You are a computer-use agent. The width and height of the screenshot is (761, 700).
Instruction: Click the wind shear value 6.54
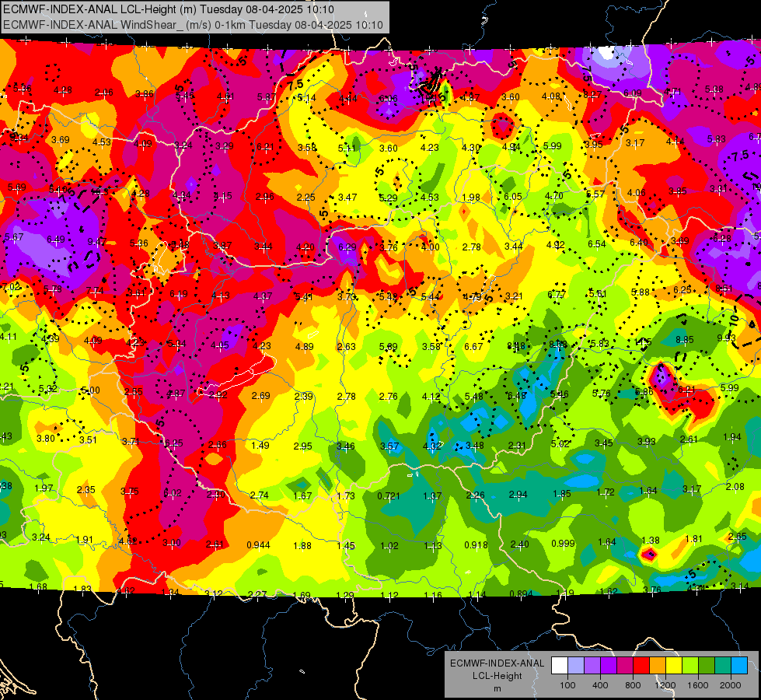click(x=597, y=244)
